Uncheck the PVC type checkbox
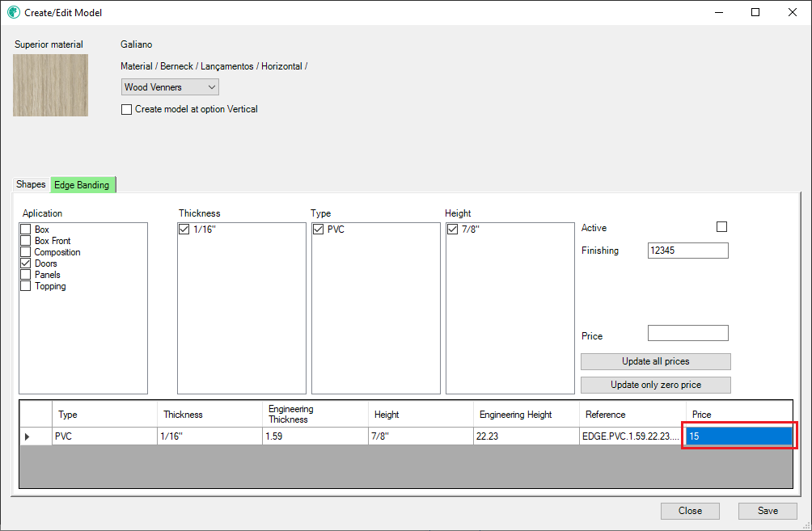This screenshot has width=812, height=531. 319,230
